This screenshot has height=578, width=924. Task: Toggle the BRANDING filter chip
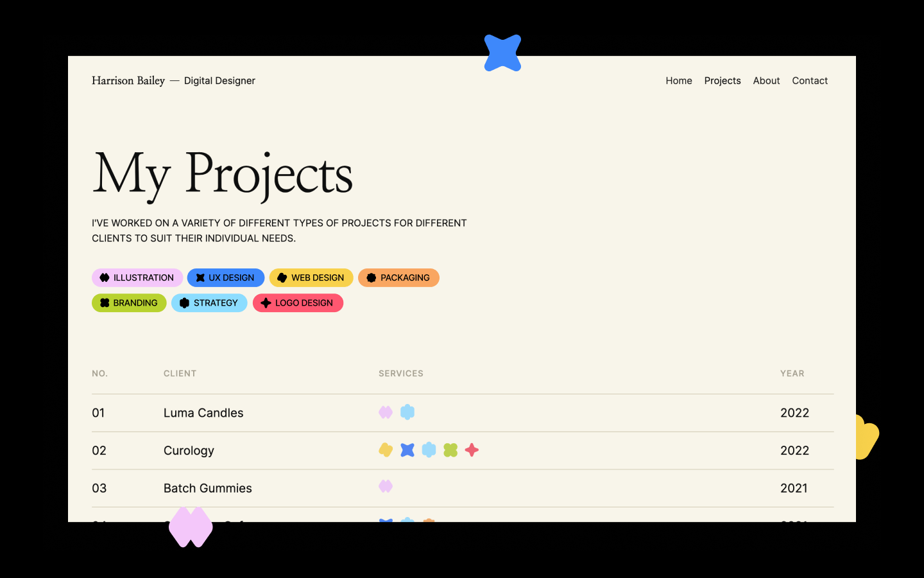(x=129, y=302)
